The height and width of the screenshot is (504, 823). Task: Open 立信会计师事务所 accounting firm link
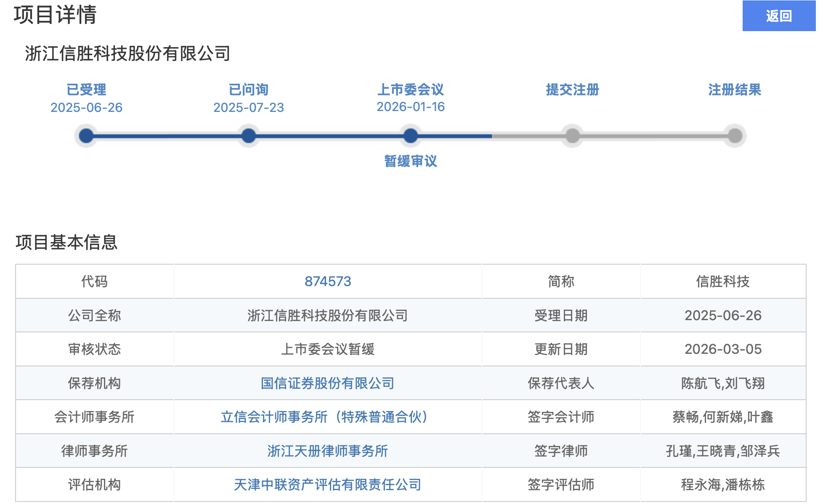pos(324,417)
